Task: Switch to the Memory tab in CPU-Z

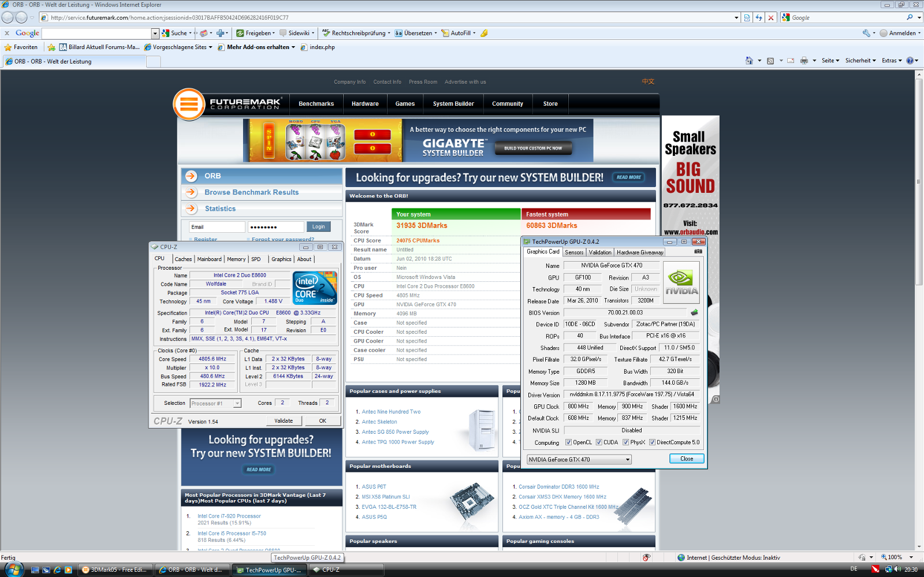Action: click(x=236, y=259)
